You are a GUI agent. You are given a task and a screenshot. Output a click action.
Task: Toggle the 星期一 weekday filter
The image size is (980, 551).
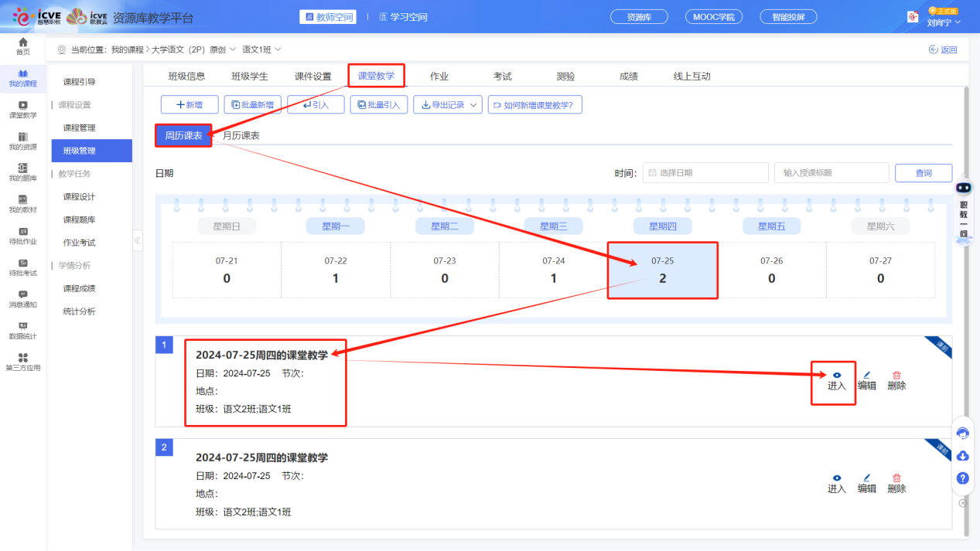point(336,226)
